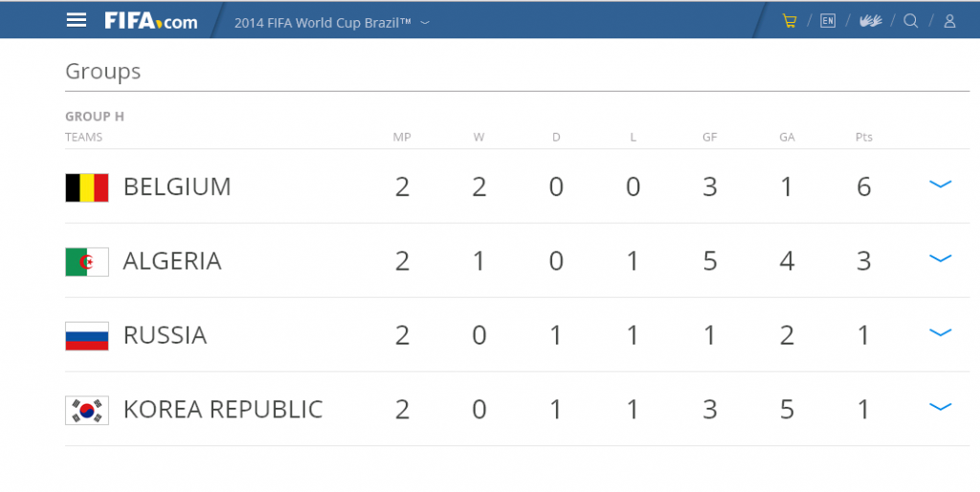
Task: Click the Russia flag icon
Action: click(x=87, y=336)
